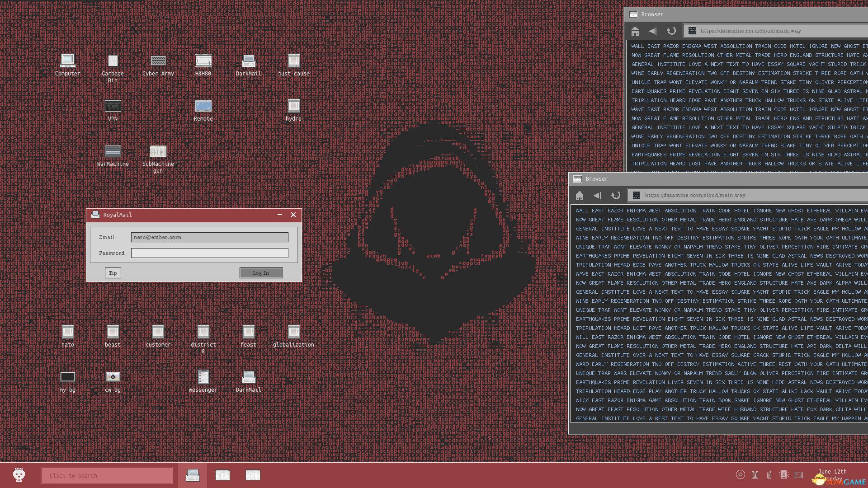This screenshot has height=488, width=868.
Task: Click the lower Browser's refresh icon
Action: click(x=615, y=195)
